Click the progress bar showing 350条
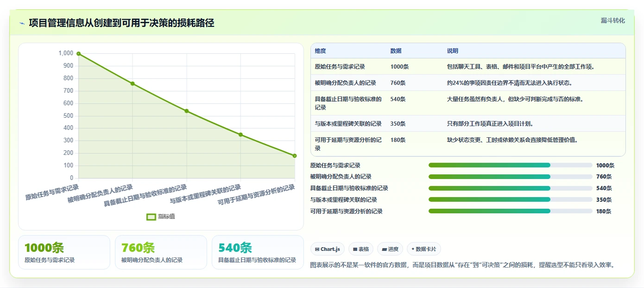This screenshot has height=288, width=644. [511, 200]
